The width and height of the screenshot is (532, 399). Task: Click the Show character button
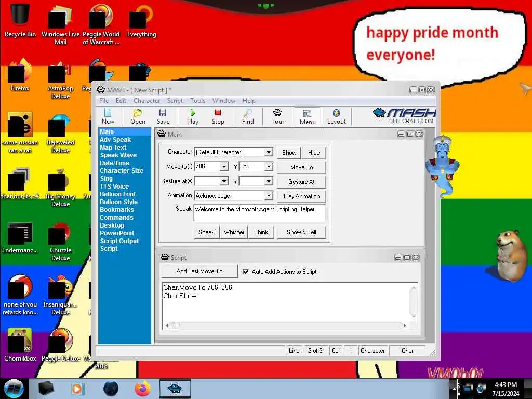click(x=289, y=153)
